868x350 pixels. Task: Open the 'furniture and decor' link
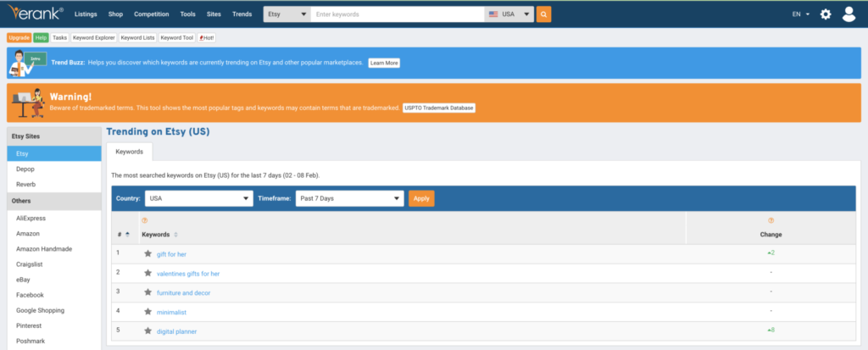coord(183,293)
